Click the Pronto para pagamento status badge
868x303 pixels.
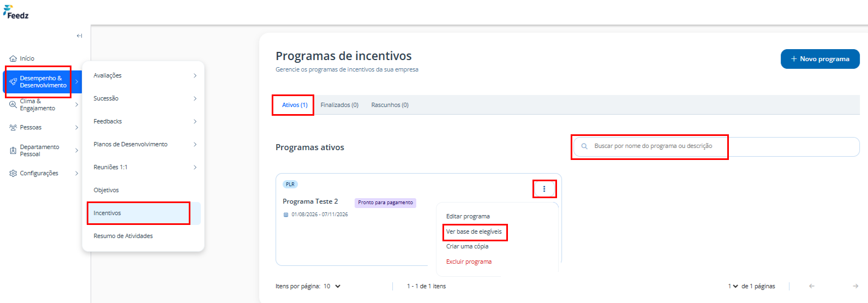[385, 203]
